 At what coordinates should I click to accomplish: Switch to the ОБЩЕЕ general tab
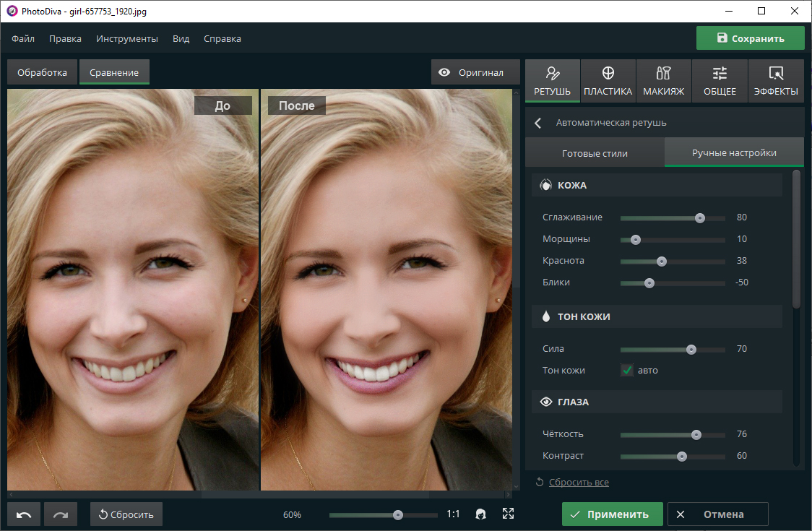pyautogui.click(x=720, y=81)
